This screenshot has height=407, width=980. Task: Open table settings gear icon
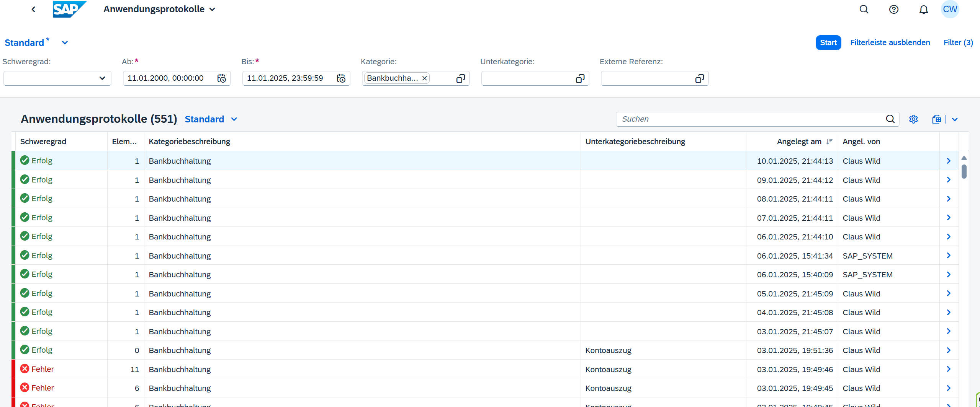(x=913, y=119)
